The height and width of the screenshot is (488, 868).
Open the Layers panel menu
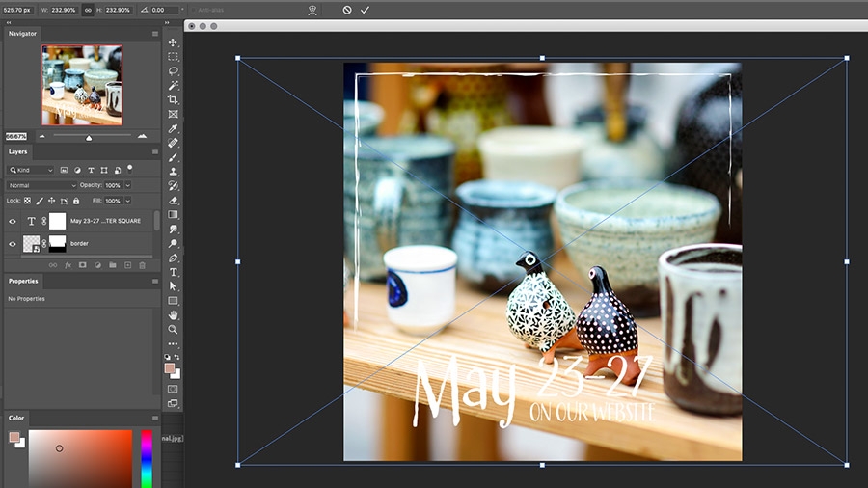click(x=155, y=152)
